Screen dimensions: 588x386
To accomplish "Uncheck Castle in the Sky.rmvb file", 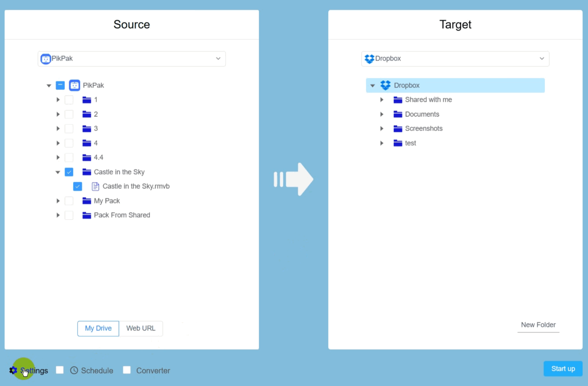I will [77, 186].
